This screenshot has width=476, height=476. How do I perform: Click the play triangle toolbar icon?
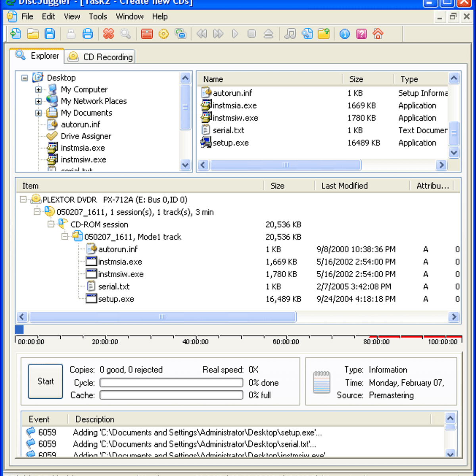coord(235,34)
